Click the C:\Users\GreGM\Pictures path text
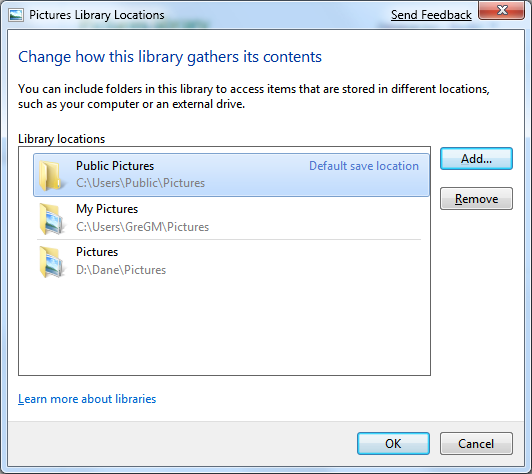532x474 pixels. (x=142, y=227)
